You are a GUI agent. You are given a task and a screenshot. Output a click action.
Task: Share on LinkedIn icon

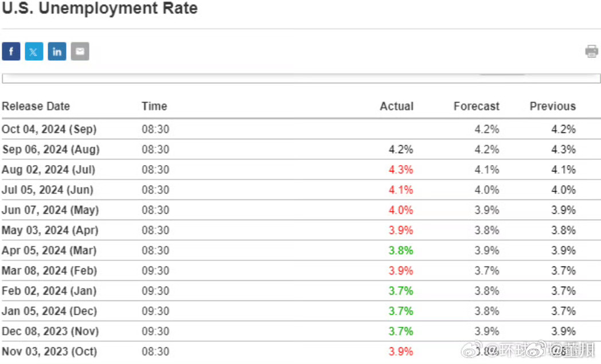click(x=57, y=52)
